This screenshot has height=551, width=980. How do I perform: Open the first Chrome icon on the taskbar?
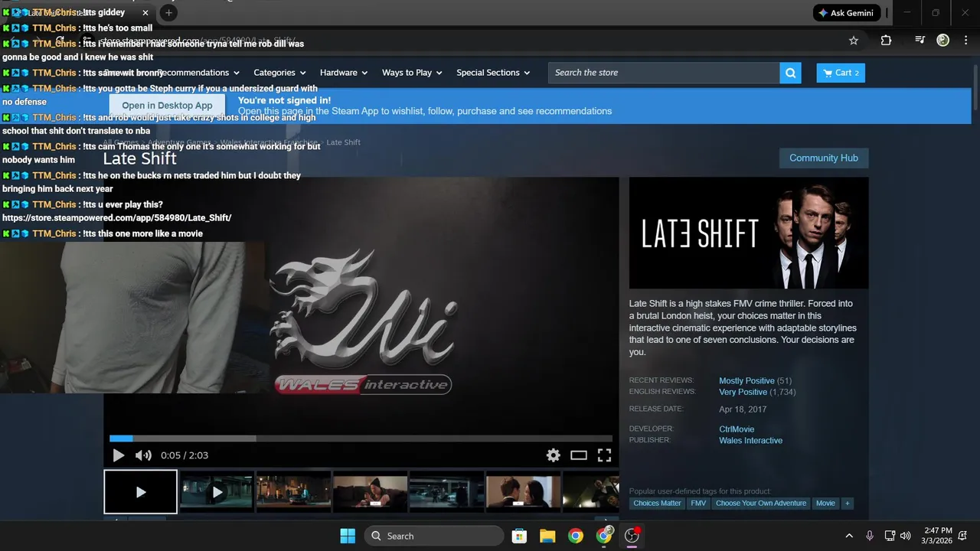click(576, 536)
